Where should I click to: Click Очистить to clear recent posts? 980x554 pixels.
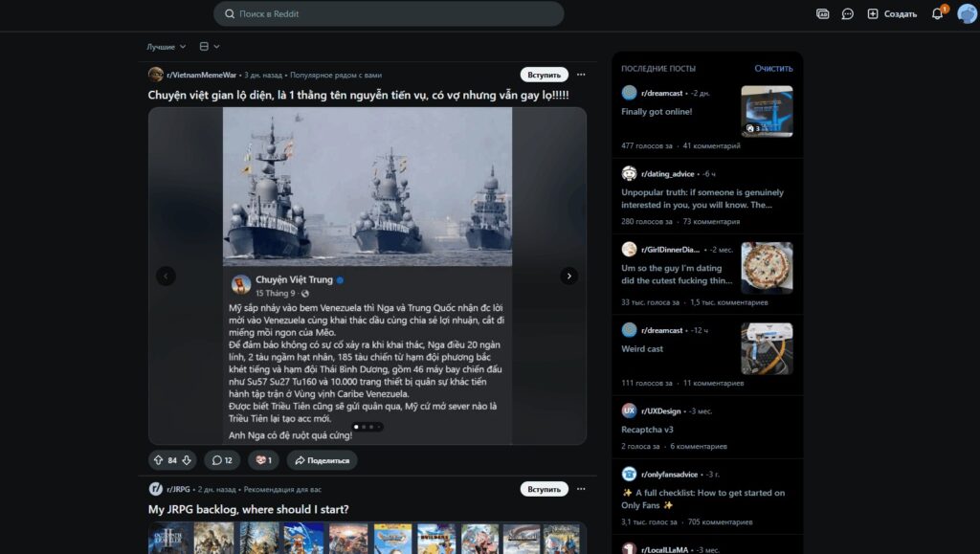[x=773, y=69]
